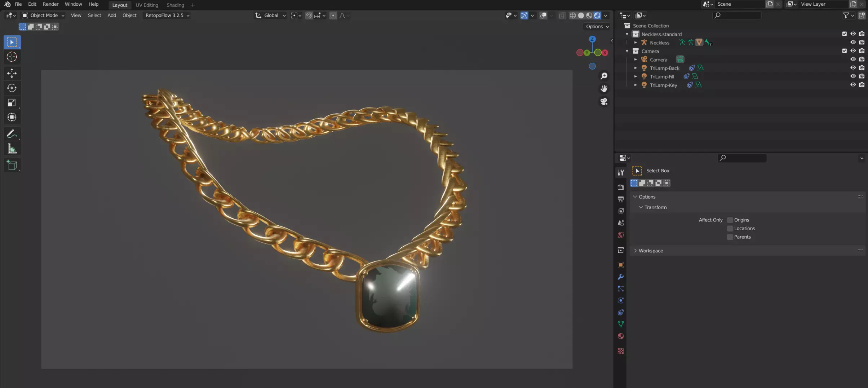This screenshot has height=388, width=868.
Task: Select the Annotate tool
Action: [x=12, y=134]
